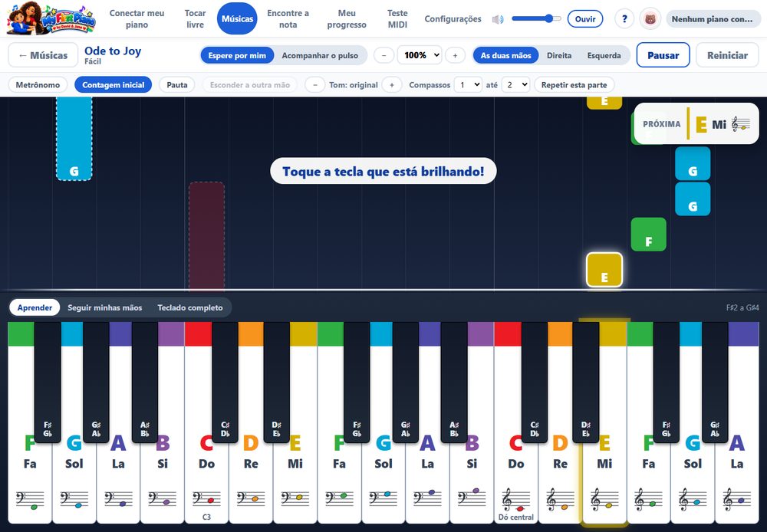Open the 100% speed dropdown
Viewport: 767px width, 532px height.
tap(420, 55)
